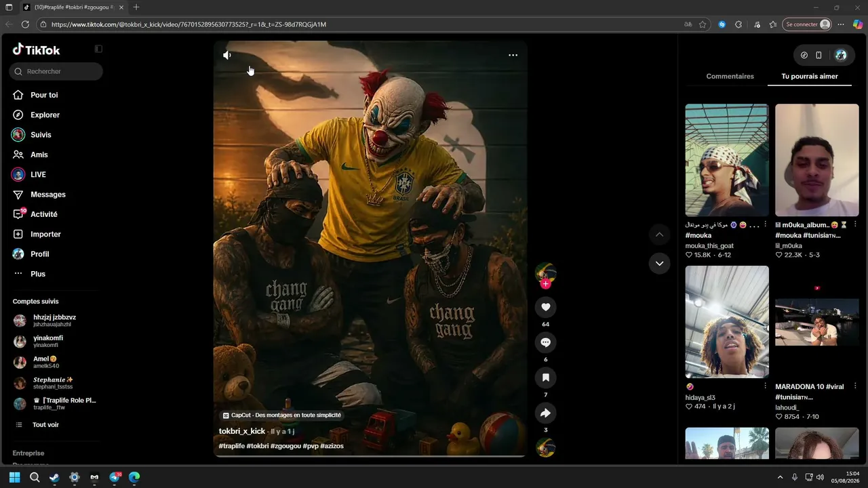Save the video with the bookmark icon

tap(545, 378)
